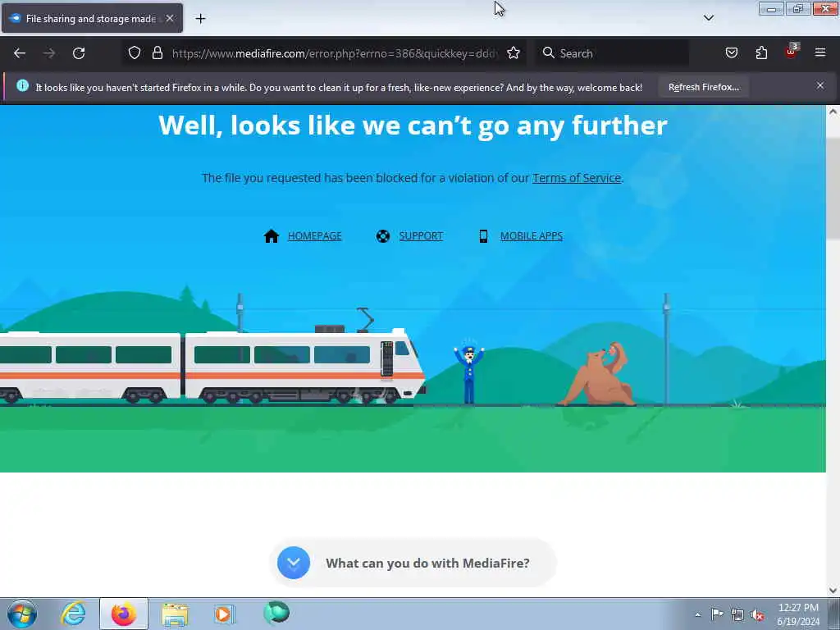Open a new tab with the plus button
The width and height of the screenshot is (840, 630).
(x=200, y=19)
